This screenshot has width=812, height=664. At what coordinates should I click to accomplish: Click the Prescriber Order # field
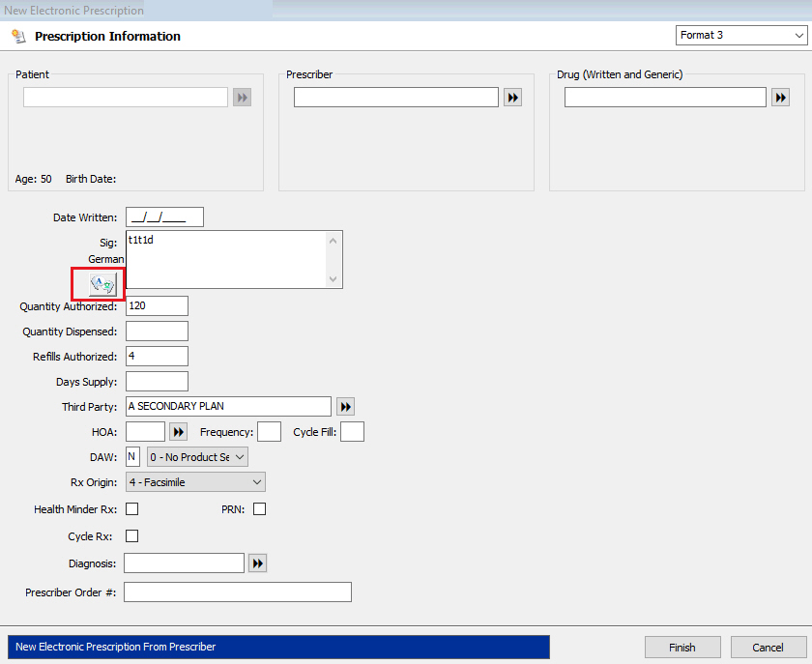pyautogui.click(x=237, y=592)
